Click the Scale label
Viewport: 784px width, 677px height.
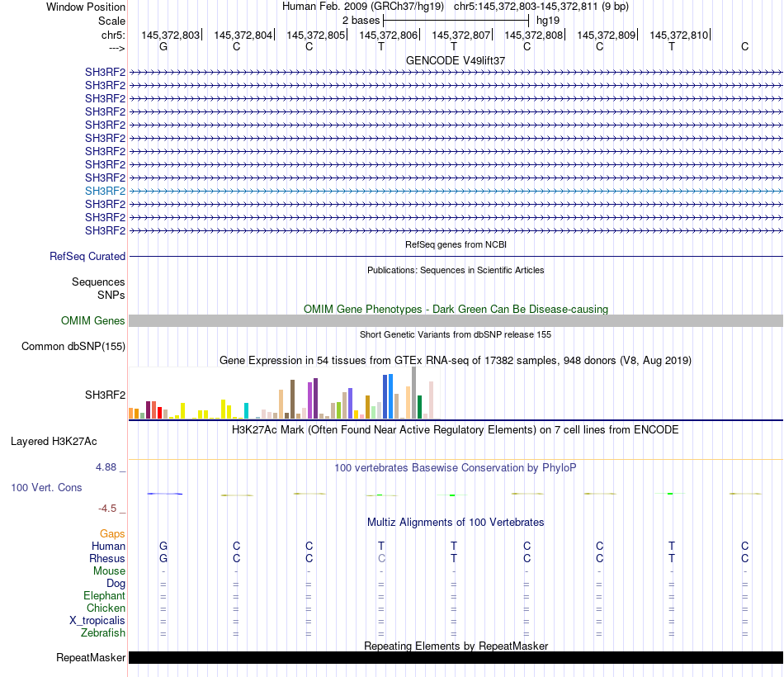pyautogui.click(x=111, y=21)
